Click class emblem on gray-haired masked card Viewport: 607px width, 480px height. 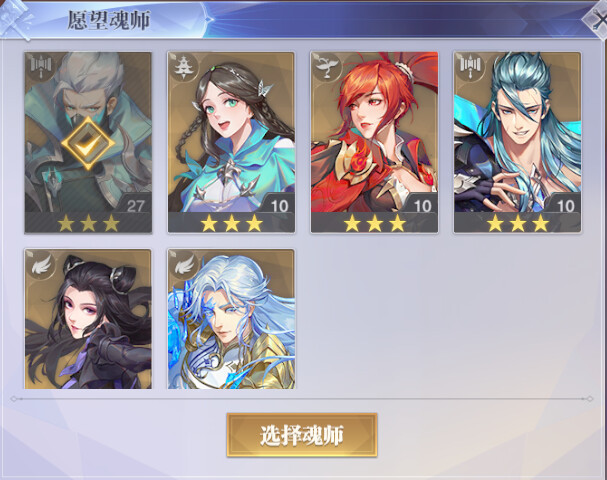point(41,66)
